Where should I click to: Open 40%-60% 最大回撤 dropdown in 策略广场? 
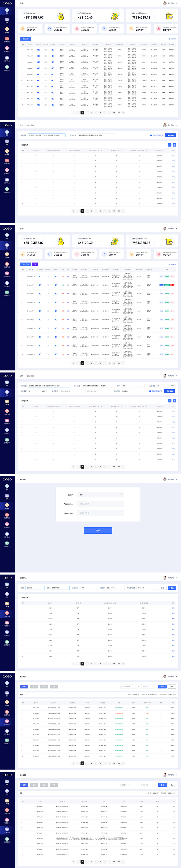(146, 588)
